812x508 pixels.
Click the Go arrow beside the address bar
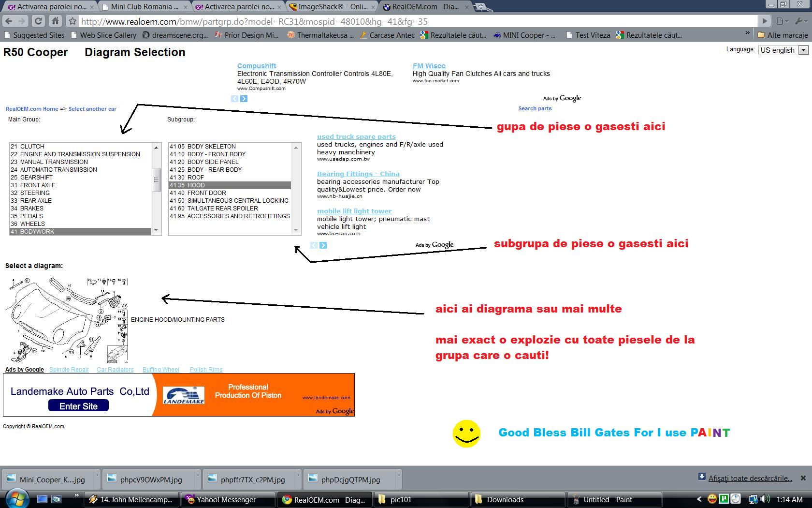point(764,21)
